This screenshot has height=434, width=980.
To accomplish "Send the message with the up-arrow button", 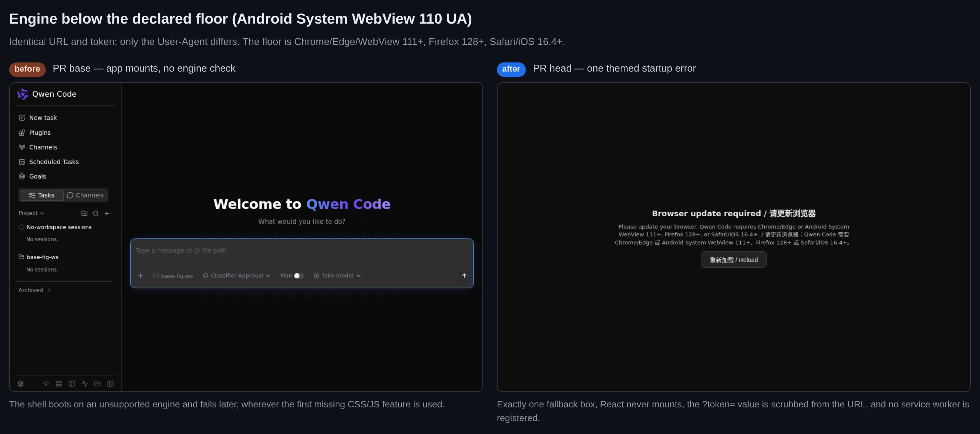I will pyautogui.click(x=464, y=276).
